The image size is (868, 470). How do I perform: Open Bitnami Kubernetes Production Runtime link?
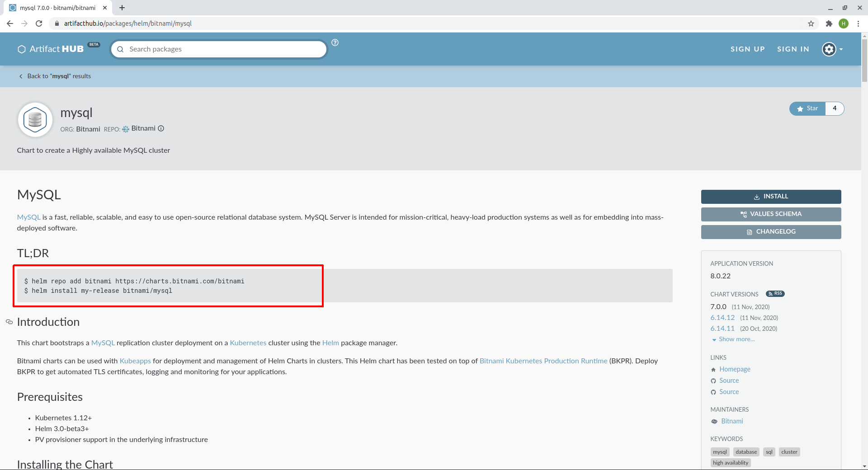[543, 361]
